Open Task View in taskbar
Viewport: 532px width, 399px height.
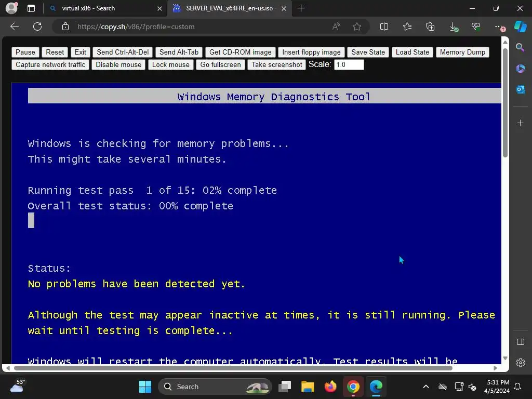(x=285, y=387)
